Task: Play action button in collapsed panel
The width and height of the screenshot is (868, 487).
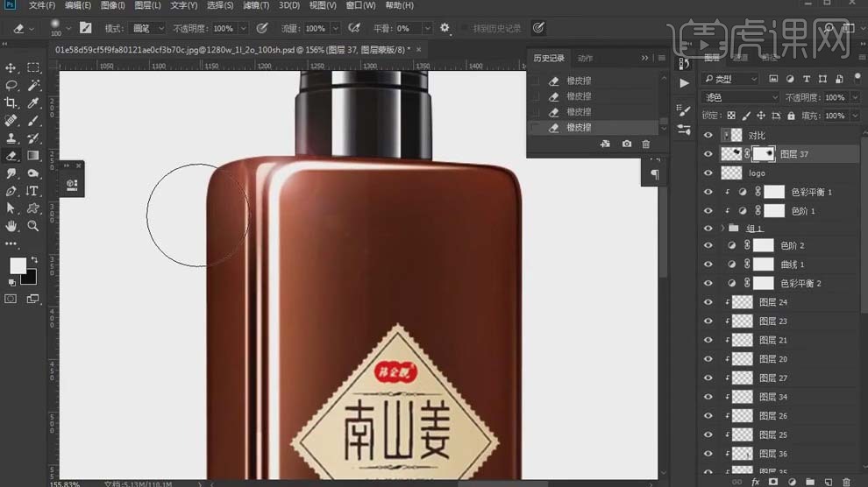Action: (684, 83)
